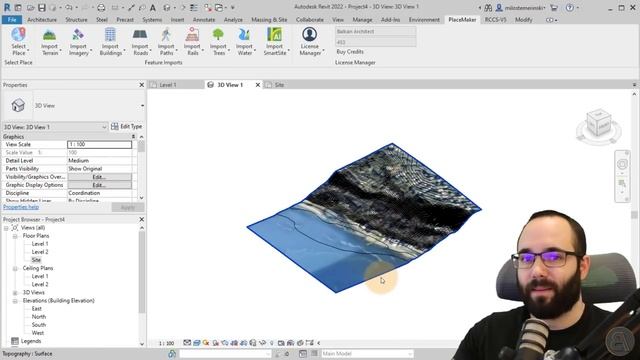Screen dimensions: 640x360
Task: Close the Project Browser panel
Action: tap(142, 219)
